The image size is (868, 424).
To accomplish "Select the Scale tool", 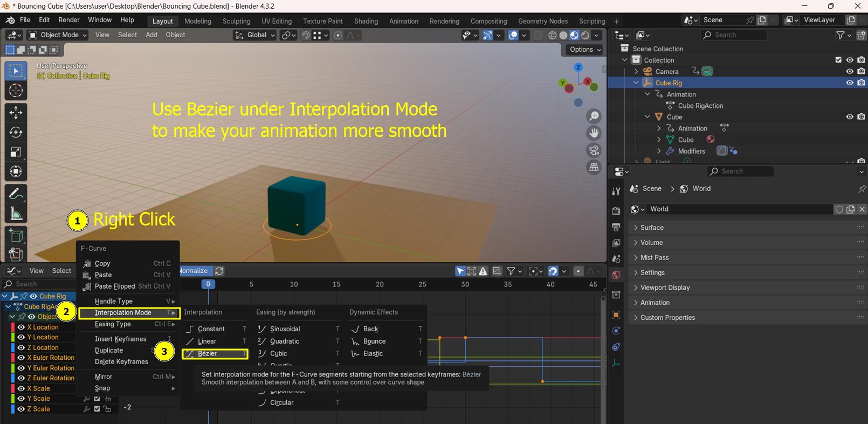I will point(16,152).
